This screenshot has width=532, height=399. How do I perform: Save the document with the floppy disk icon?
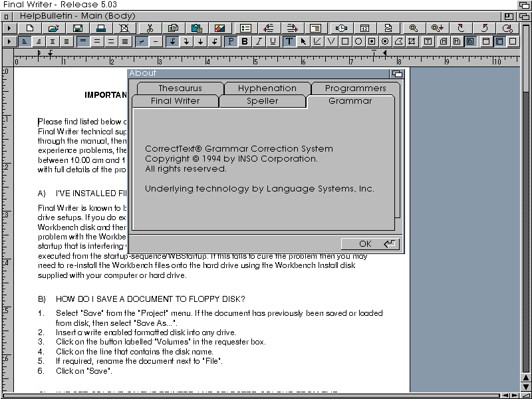pyautogui.click(x=78, y=28)
